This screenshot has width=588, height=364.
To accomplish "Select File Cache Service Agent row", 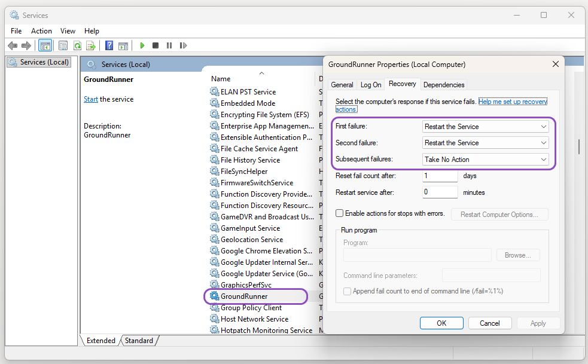I will click(x=259, y=148).
